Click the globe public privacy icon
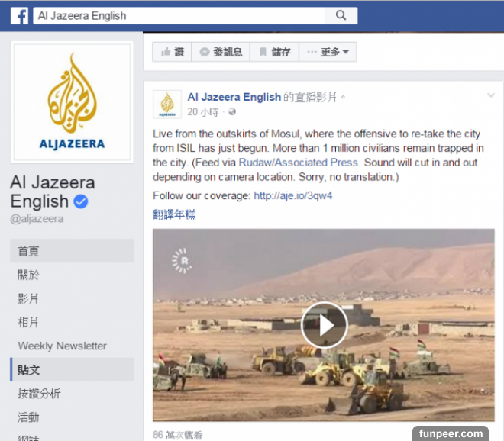Screen dimensions: 504x441 click(x=231, y=111)
